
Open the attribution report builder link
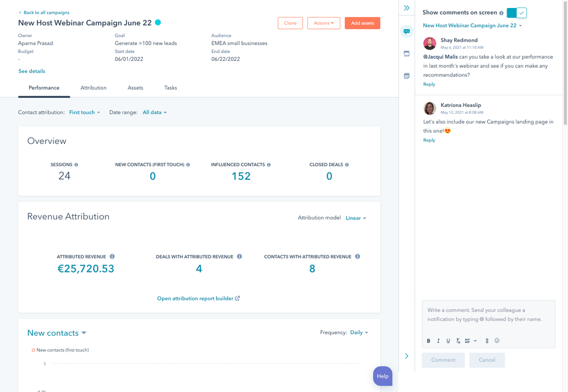(198, 298)
